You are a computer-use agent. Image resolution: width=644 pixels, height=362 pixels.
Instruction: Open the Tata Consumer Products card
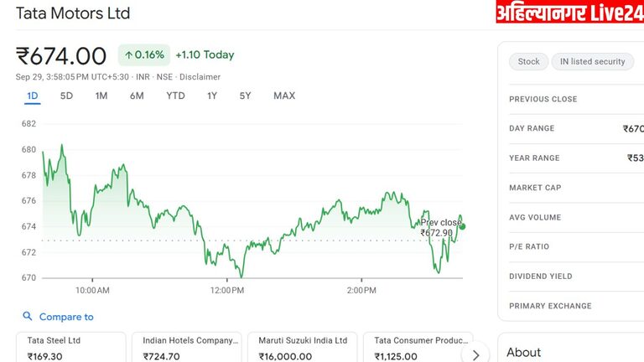pos(418,348)
